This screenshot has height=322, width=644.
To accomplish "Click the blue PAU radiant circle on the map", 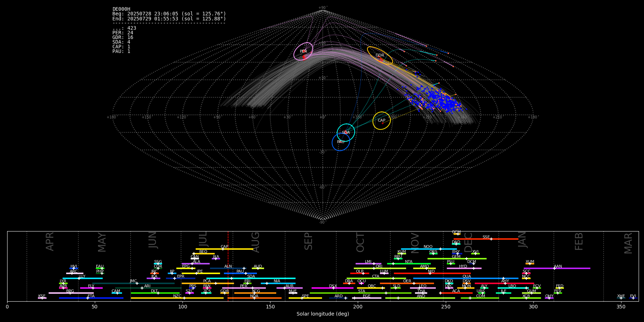I will click(x=341, y=142).
